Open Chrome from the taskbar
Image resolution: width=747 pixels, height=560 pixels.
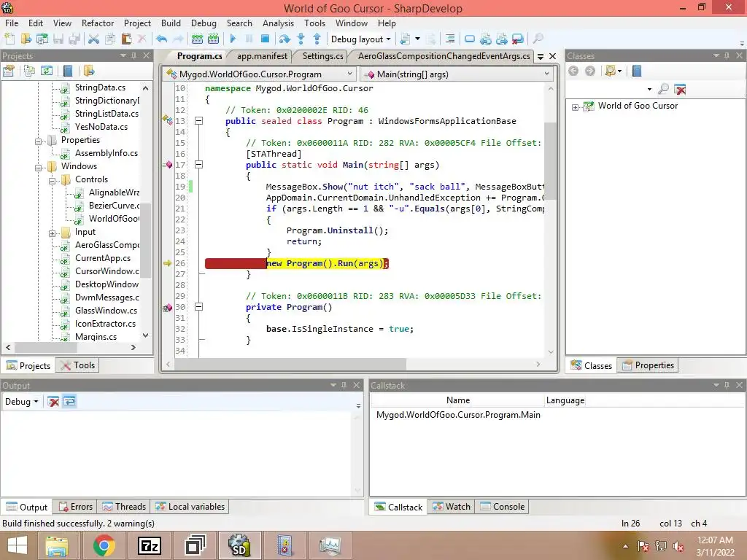tap(104, 545)
